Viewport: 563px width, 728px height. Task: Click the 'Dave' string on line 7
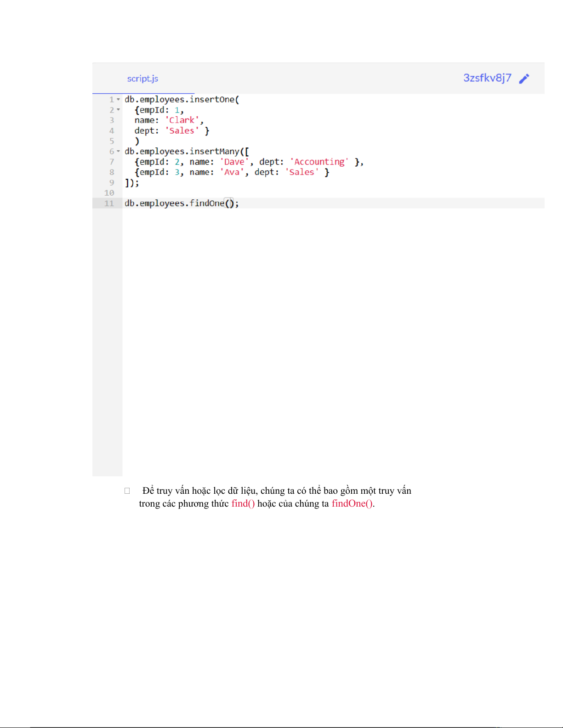click(234, 162)
